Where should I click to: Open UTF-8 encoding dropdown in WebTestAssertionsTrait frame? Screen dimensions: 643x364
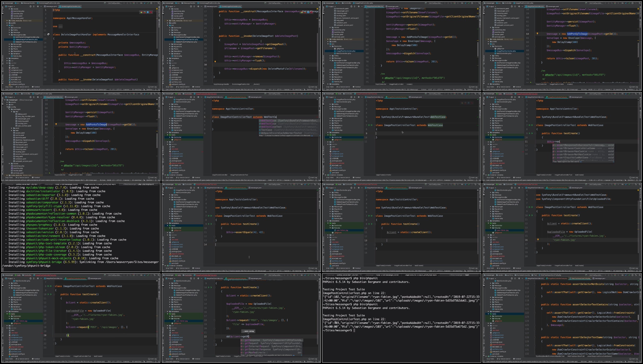pyautogui.click(x=600, y=361)
